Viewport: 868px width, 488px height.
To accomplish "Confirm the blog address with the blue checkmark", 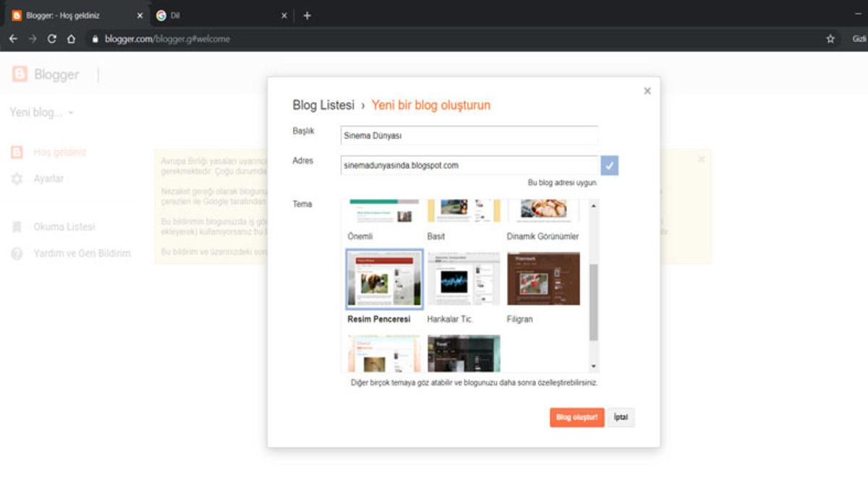I will pos(610,166).
